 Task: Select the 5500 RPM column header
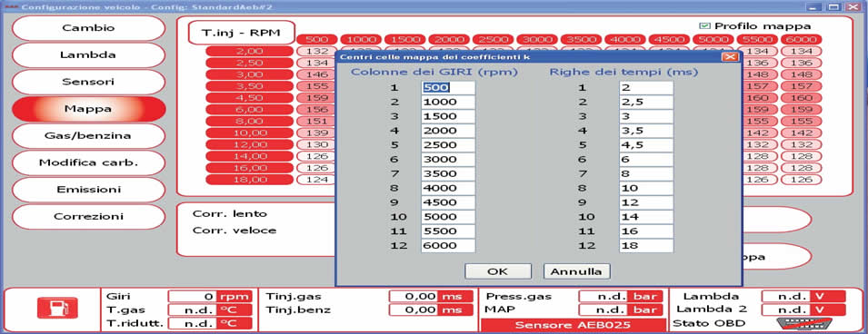pos(757,39)
